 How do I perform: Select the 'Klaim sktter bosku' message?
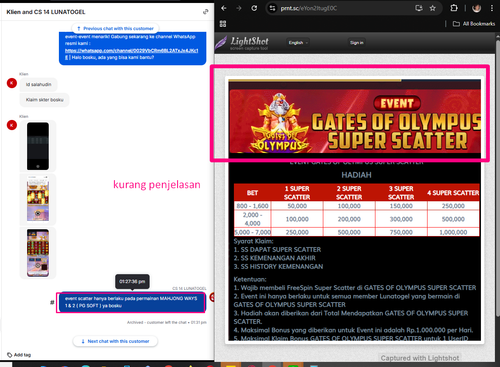click(45, 100)
